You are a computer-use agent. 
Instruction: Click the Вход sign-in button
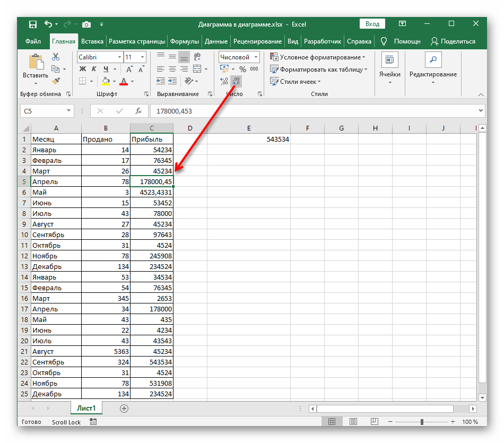[372, 24]
